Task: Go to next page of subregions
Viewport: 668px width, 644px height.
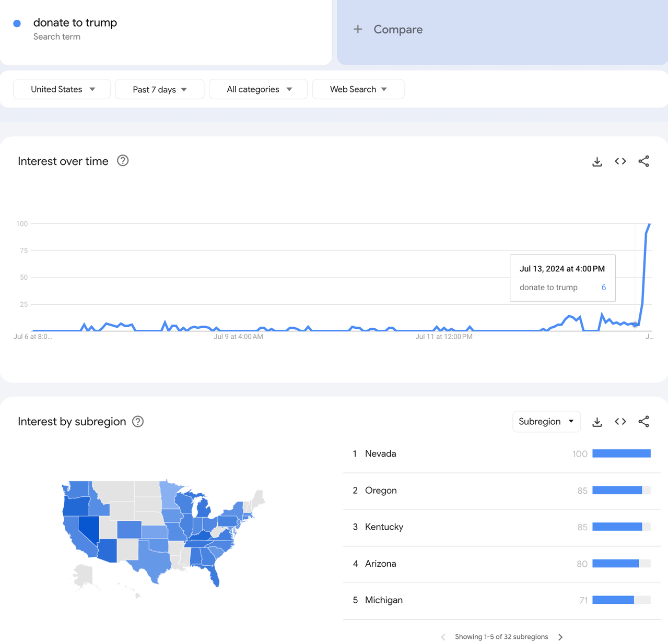Action: (x=560, y=637)
